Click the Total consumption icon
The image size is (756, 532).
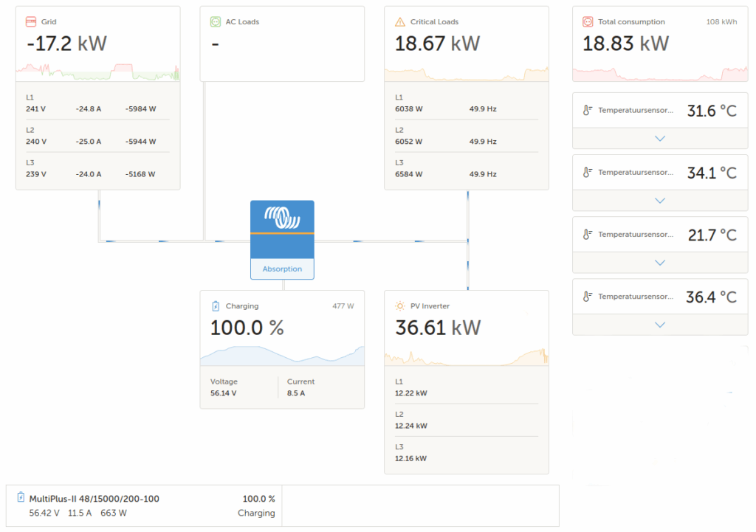click(x=588, y=22)
